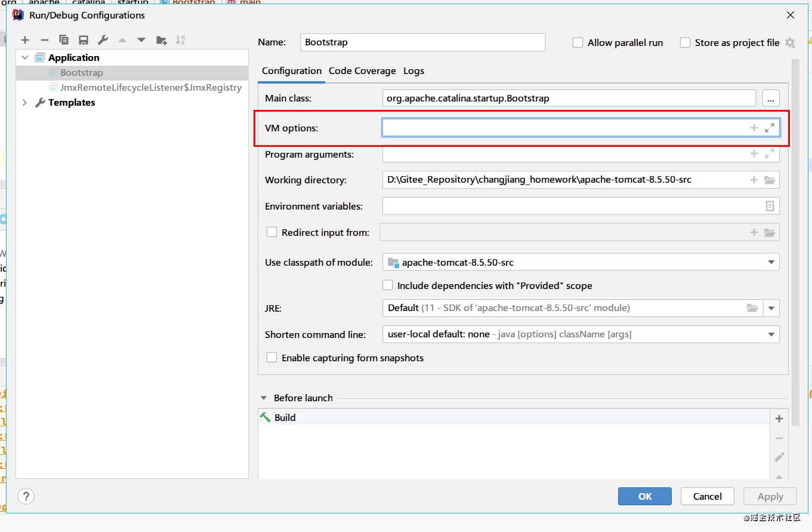This screenshot has width=812, height=532.
Task: Open Environment variables editor icon
Action: point(770,206)
